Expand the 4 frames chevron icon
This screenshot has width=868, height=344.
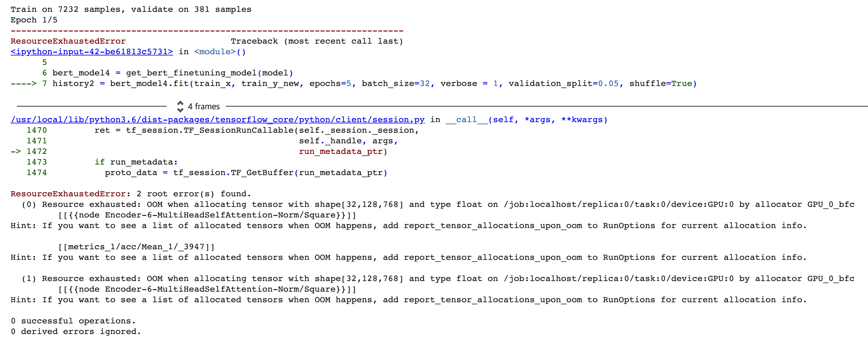180,106
